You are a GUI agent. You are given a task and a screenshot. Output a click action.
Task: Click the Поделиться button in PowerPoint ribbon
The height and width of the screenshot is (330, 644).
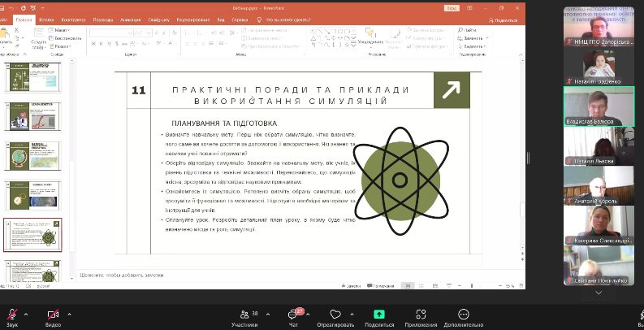[504, 20]
